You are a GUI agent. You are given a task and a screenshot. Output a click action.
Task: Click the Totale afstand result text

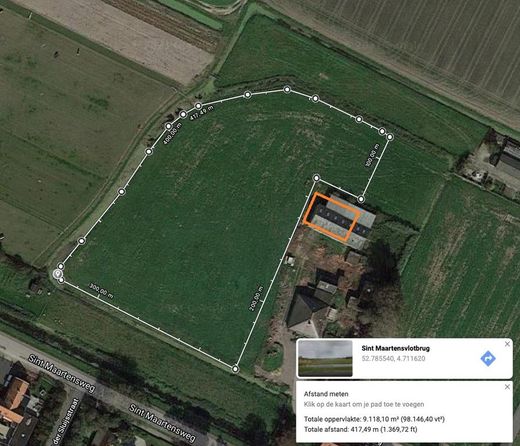(360, 429)
